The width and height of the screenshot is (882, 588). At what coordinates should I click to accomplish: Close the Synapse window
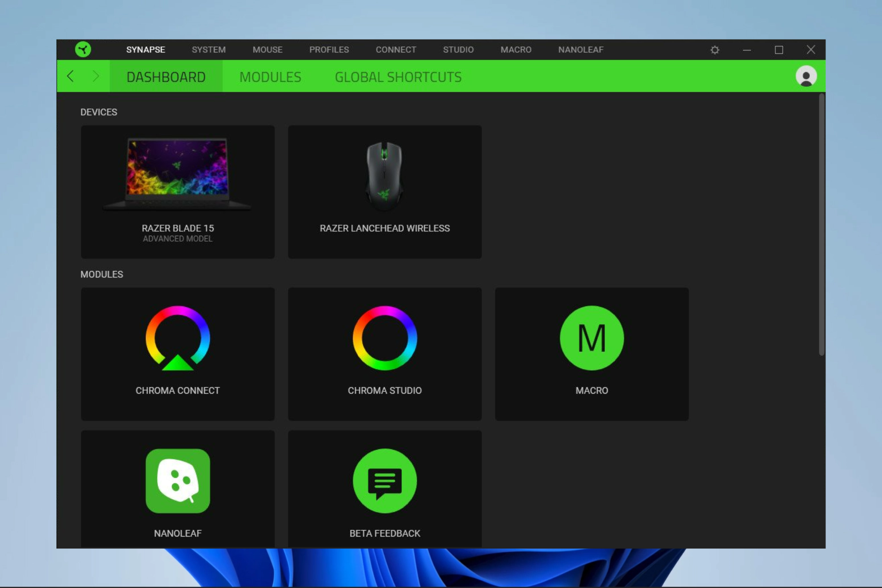tap(811, 50)
